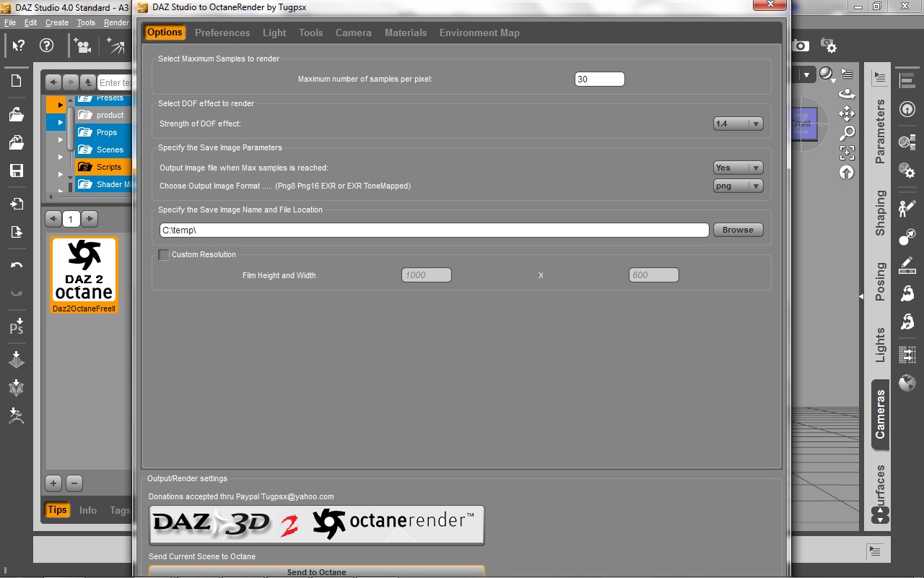This screenshot has width=924, height=578.
Task: Go to the next content page arrow
Action: point(90,218)
